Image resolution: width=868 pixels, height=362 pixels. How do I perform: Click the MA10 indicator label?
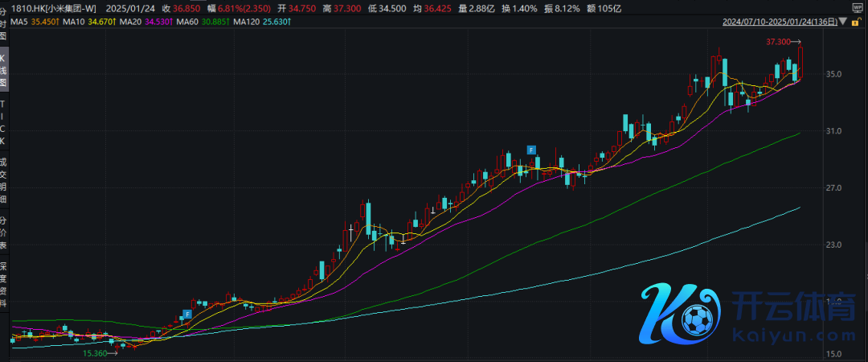(90, 22)
